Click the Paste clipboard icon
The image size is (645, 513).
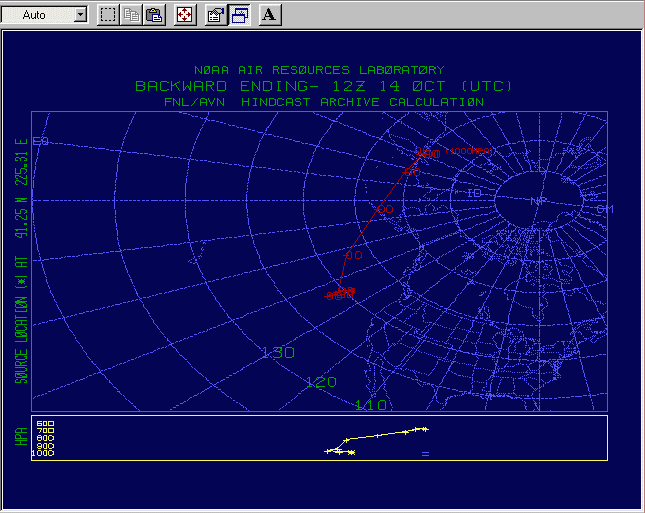coord(154,15)
